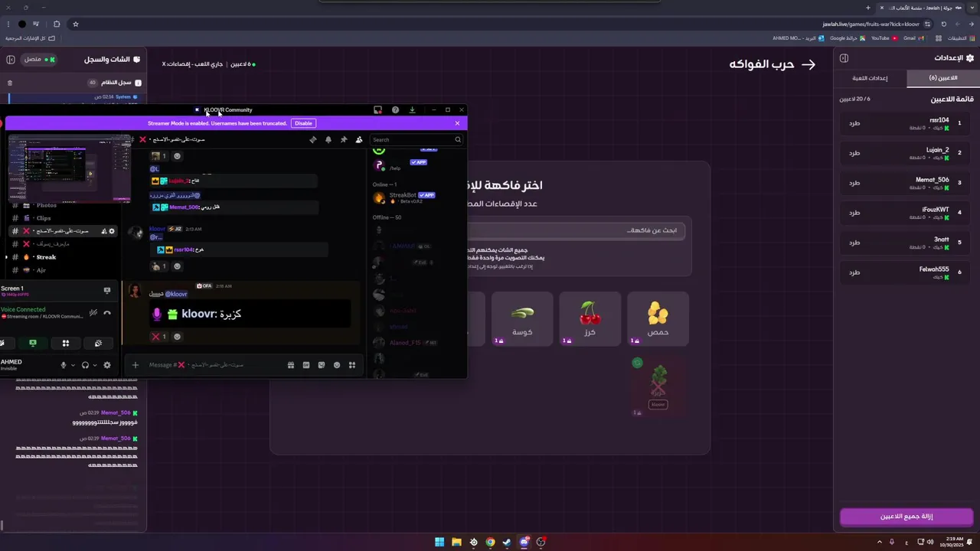Image resolution: width=980 pixels, height=551 pixels.
Task: Switch to اللاعبين (6) tab
Action: click(x=943, y=78)
